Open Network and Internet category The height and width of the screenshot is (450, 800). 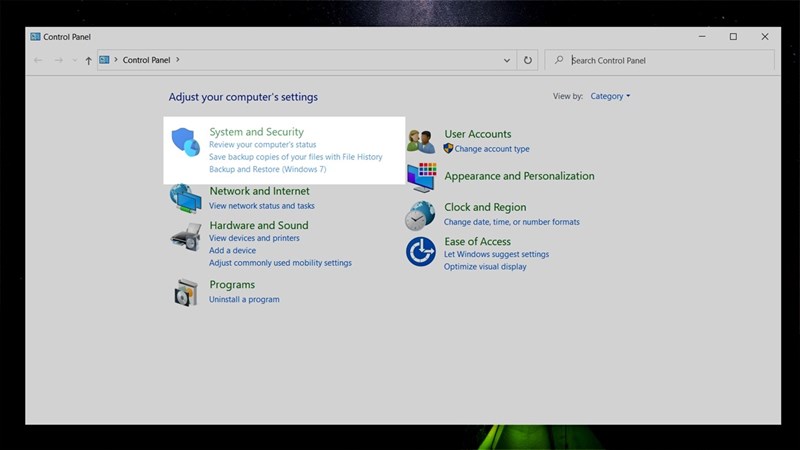(x=259, y=191)
